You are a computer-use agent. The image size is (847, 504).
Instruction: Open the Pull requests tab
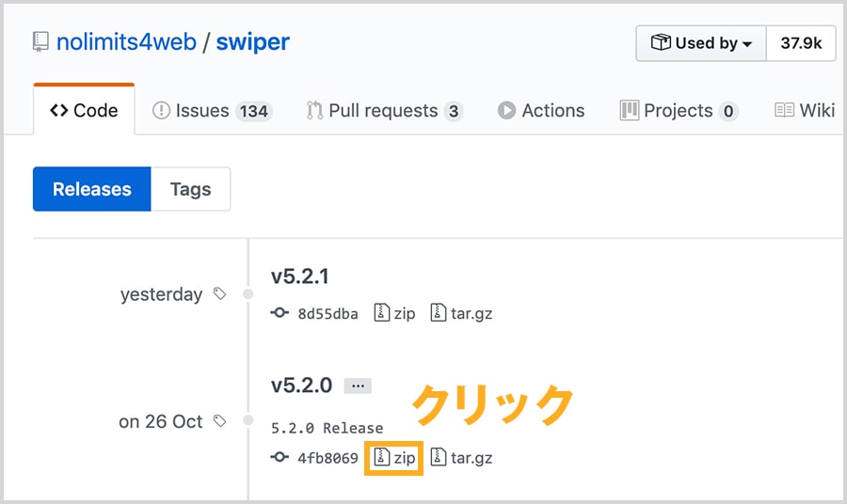385,111
